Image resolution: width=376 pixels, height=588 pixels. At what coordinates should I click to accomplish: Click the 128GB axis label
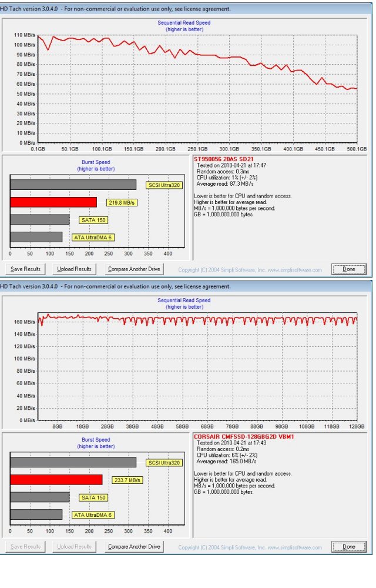(x=357, y=426)
